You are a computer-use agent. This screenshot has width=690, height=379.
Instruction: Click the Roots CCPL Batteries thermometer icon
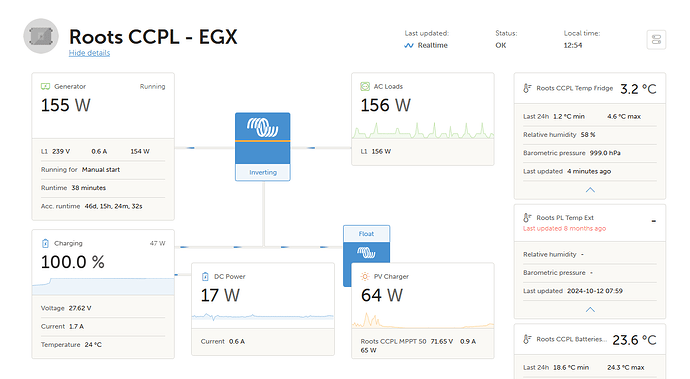527,339
